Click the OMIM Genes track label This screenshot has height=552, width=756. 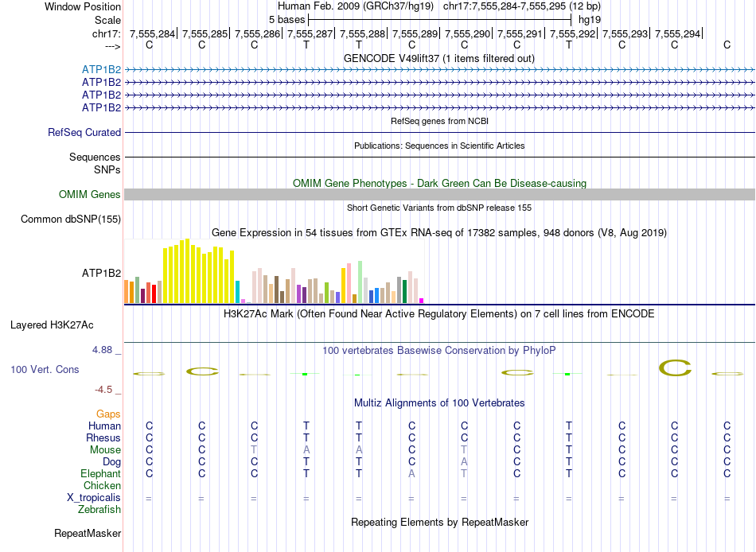coord(90,194)
